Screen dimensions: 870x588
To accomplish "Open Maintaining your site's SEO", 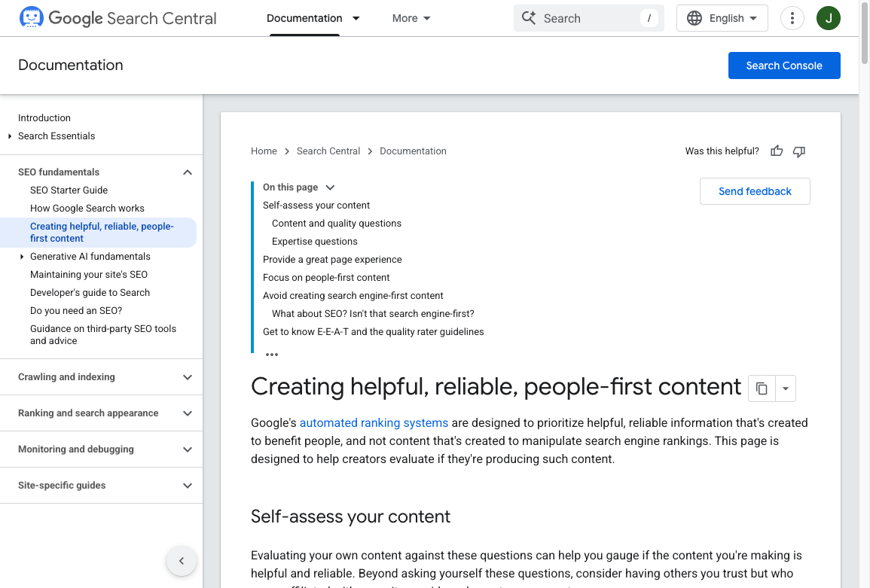I will [89, 275].
